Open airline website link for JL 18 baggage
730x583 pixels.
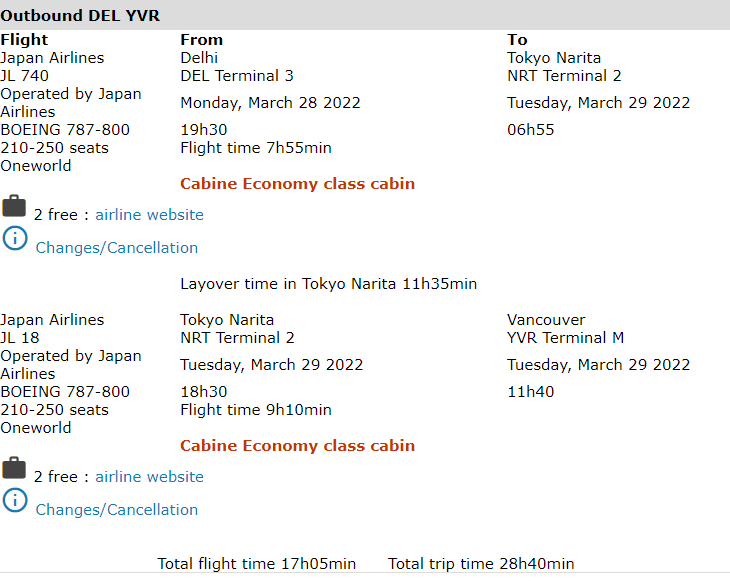tap(149, 477)
